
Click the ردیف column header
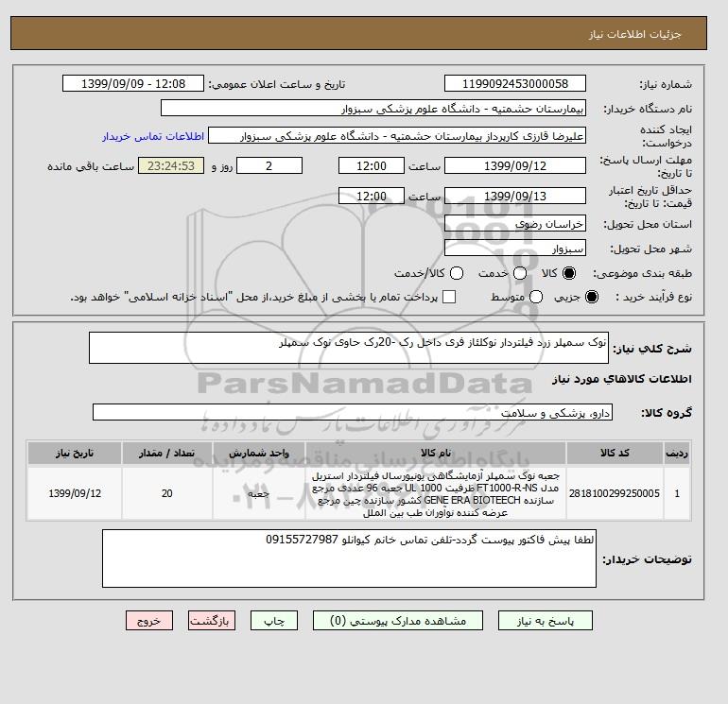[677, 453]
